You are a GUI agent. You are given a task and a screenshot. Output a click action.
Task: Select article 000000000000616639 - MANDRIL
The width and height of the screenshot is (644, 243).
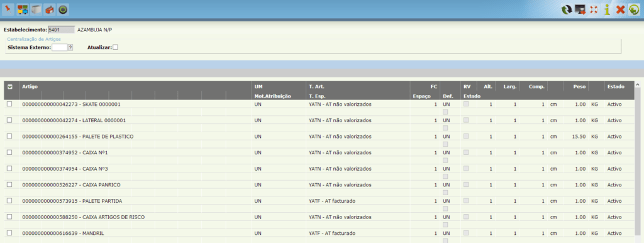(63, 233)
